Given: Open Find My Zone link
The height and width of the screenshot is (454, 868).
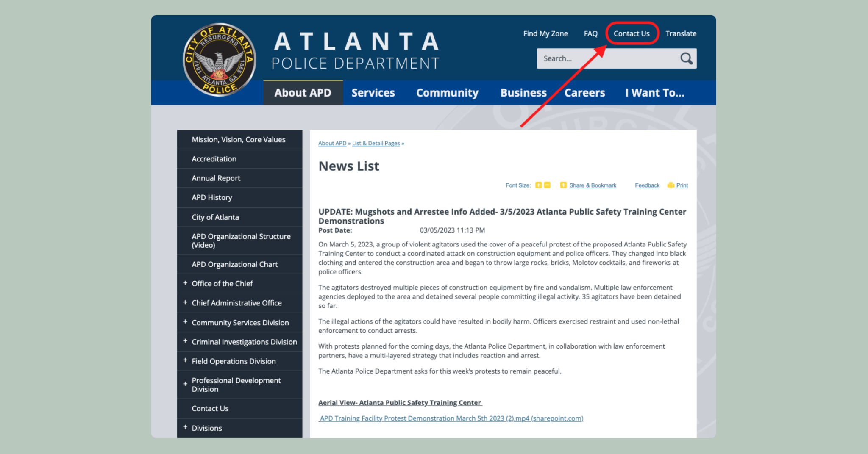Looking at the screenshot, I should pyautogui.click(x=545, y=33).
